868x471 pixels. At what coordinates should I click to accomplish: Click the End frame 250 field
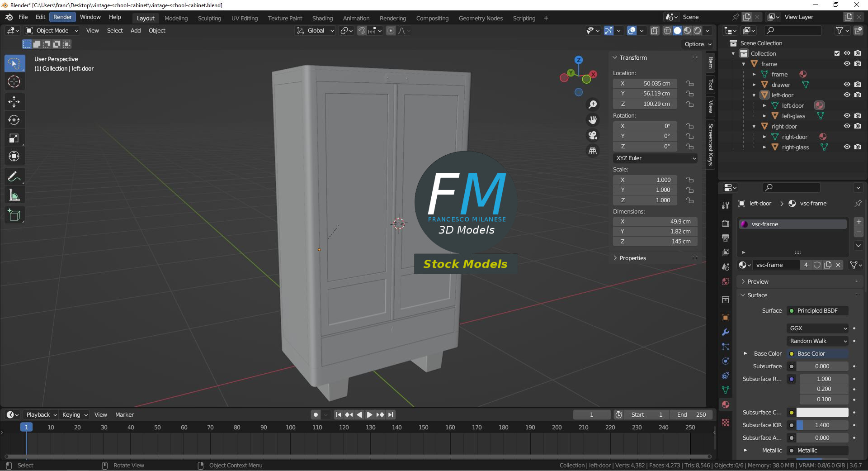pyautogui.click(x=691, y=415)
